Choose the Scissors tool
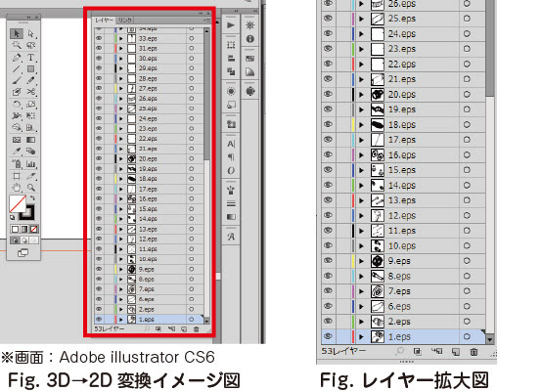 pos(31,92)
